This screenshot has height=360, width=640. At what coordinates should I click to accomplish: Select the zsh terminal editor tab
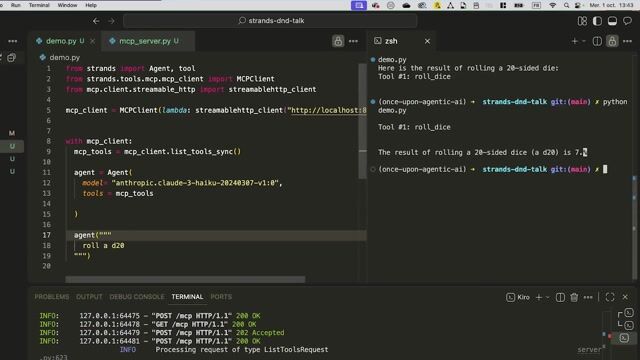click(391, 41)
